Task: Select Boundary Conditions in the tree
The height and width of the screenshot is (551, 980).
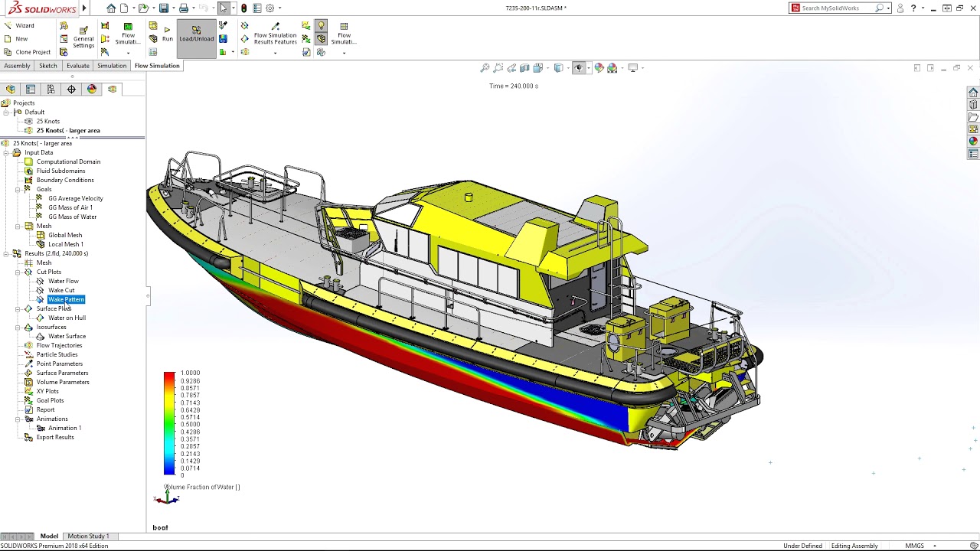Action: point(65,180)
